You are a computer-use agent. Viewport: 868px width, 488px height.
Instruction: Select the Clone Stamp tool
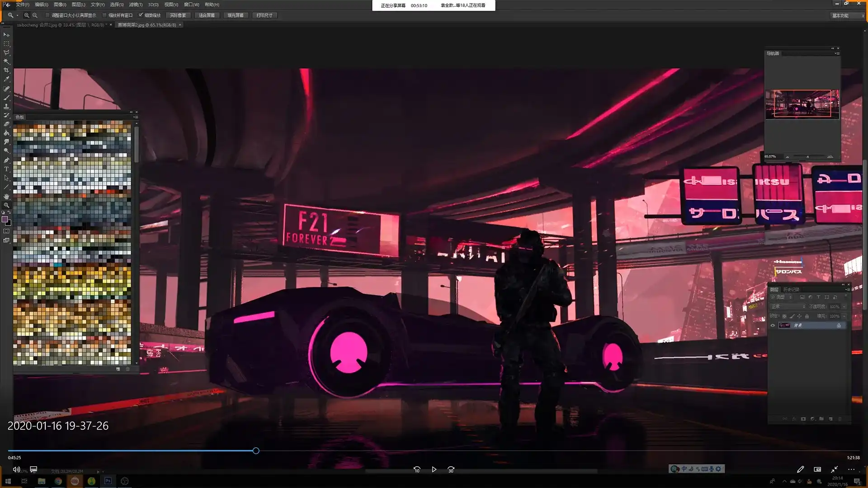6,106
